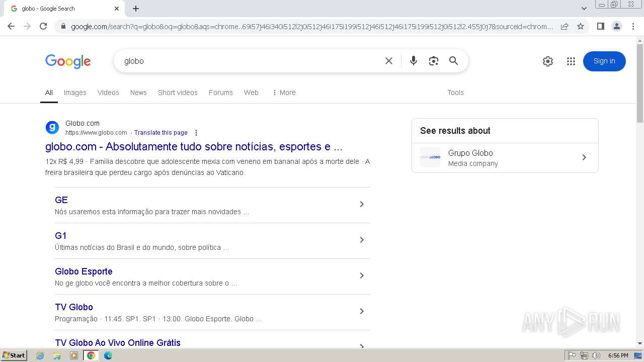The image size is (644, 362).
Task: Go forward in Chrome
Action: point(27,26)
